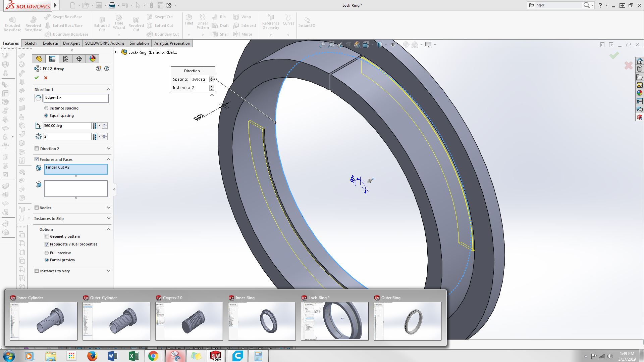This screenshot has height=362, width=644.
Task: Select Partial preview mode
Action: click(47, 260)
